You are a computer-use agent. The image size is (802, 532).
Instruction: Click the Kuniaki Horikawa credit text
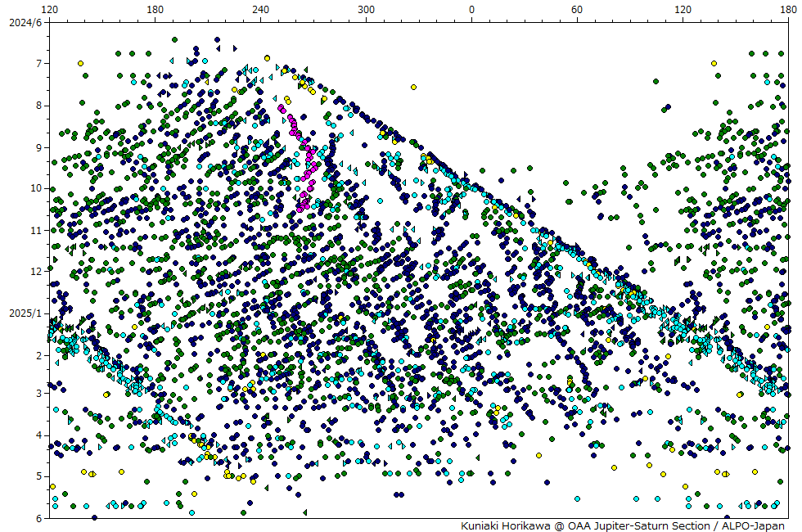coord(507,525)
